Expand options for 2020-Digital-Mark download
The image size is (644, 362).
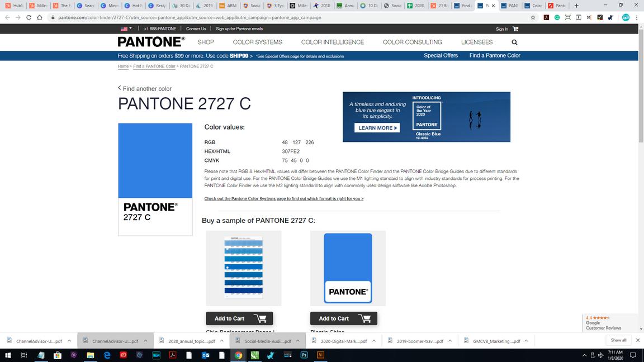374,341
